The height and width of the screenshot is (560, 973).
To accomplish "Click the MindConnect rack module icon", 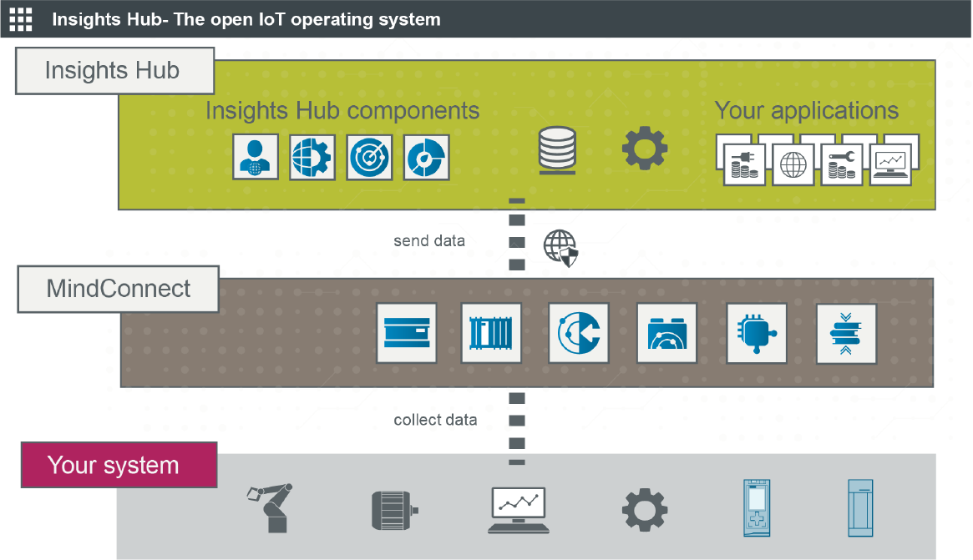I will click(x=491, y=333).
